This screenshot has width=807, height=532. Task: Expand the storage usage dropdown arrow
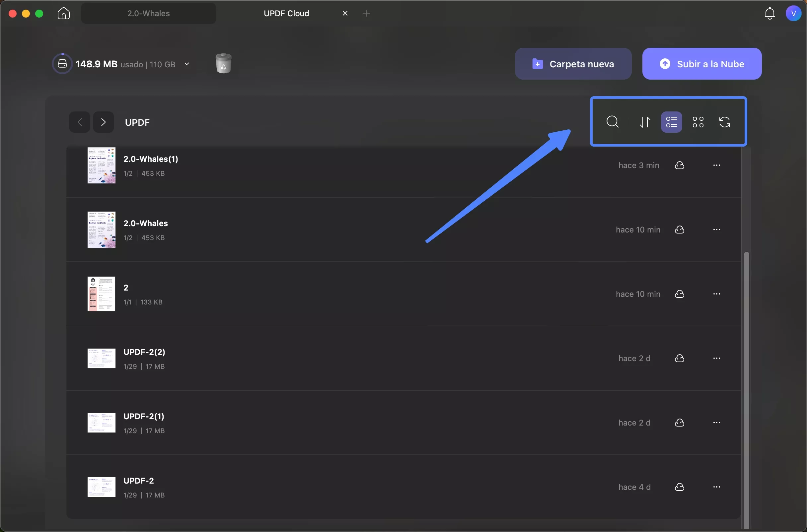click(x=186, y=64)
